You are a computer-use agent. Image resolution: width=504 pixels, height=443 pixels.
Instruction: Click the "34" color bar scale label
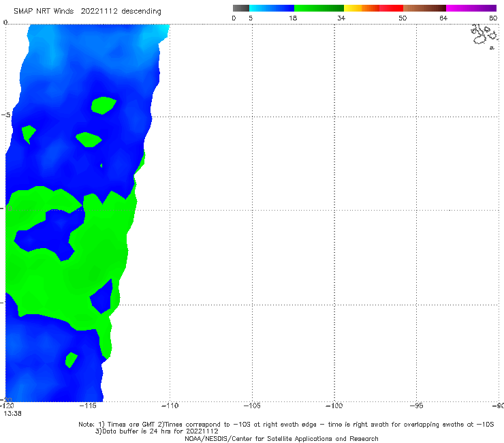(341, 18)
